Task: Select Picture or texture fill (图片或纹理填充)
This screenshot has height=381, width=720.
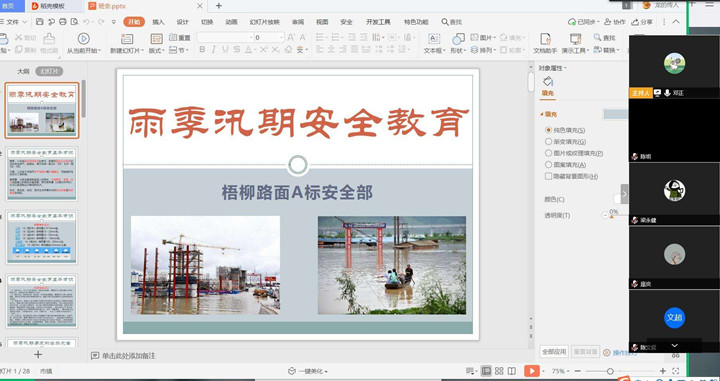Action: pos(548,153)
